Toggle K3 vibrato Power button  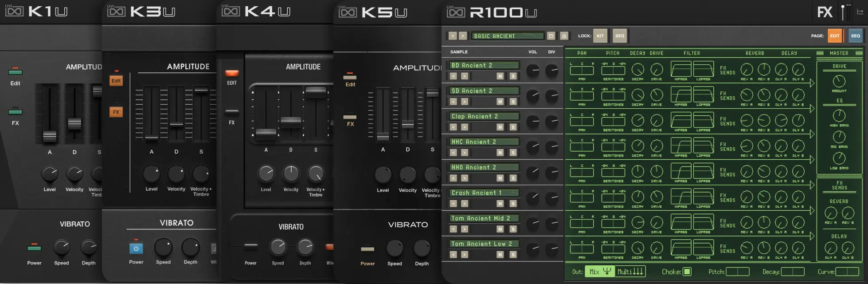tap(136, 248)
